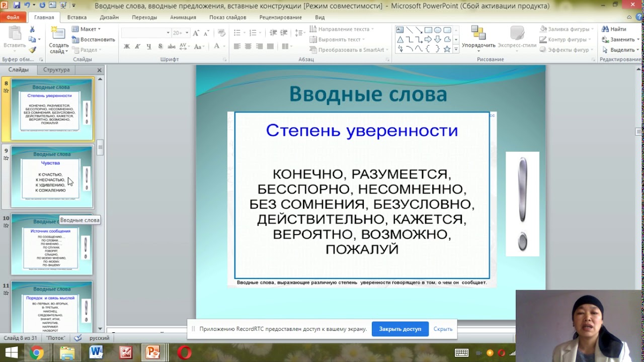644x362 pixels.
Task: Expand the shapes gallery More arrow
Action: (x=456, y=50)
